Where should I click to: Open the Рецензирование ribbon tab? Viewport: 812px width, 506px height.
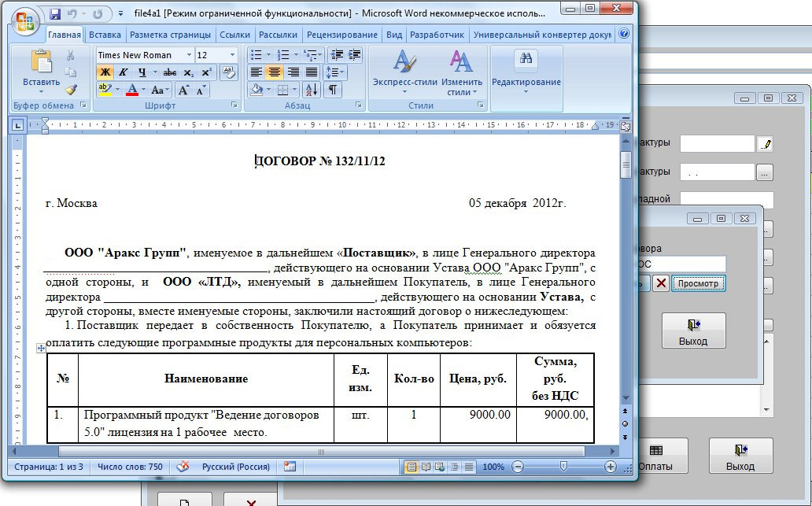[341, 35]
